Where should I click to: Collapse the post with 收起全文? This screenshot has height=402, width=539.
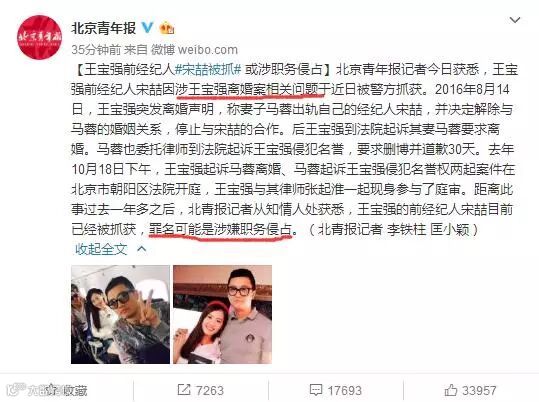click(x=101, y=249)
